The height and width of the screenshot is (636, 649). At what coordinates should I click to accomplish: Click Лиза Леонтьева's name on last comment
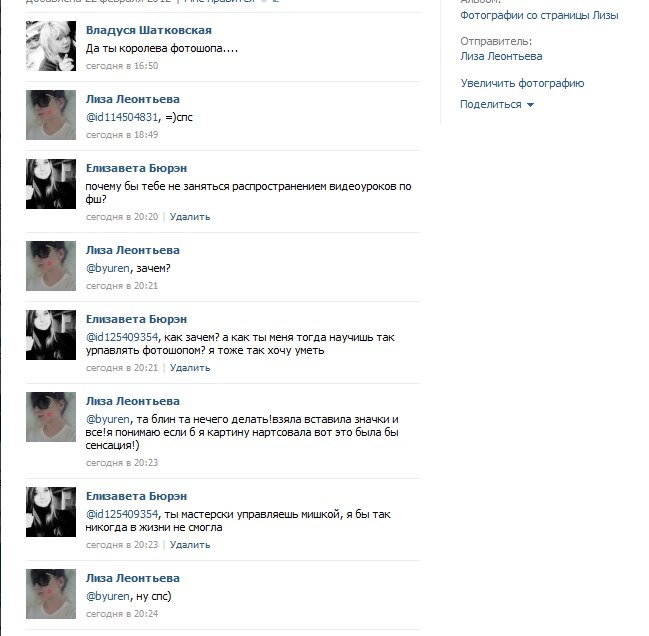point(132,578)
